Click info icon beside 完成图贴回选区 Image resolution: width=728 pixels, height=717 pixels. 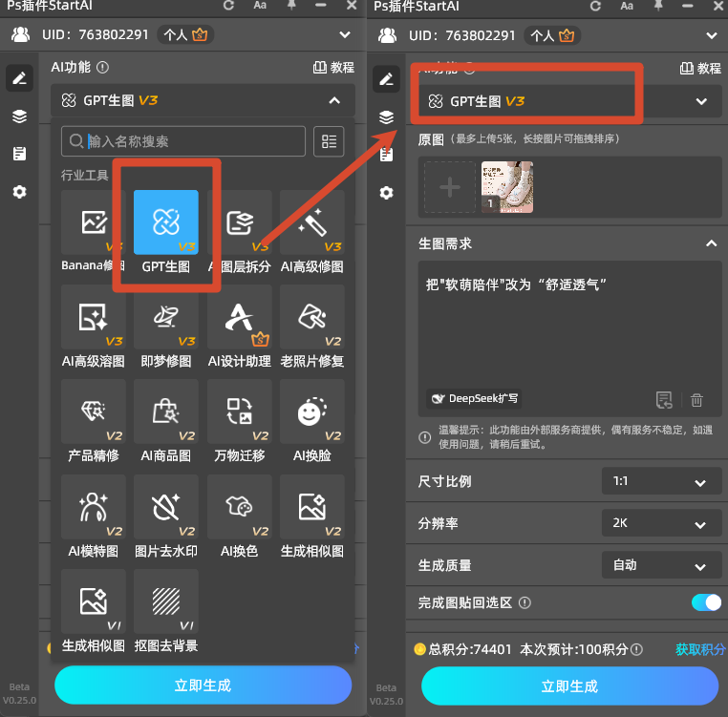[525, 602]
